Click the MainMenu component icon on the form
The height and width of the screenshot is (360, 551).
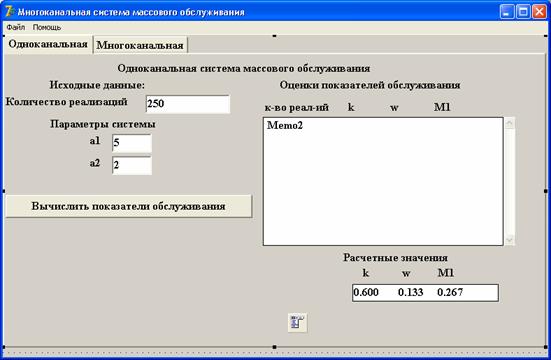click(298, 322)
